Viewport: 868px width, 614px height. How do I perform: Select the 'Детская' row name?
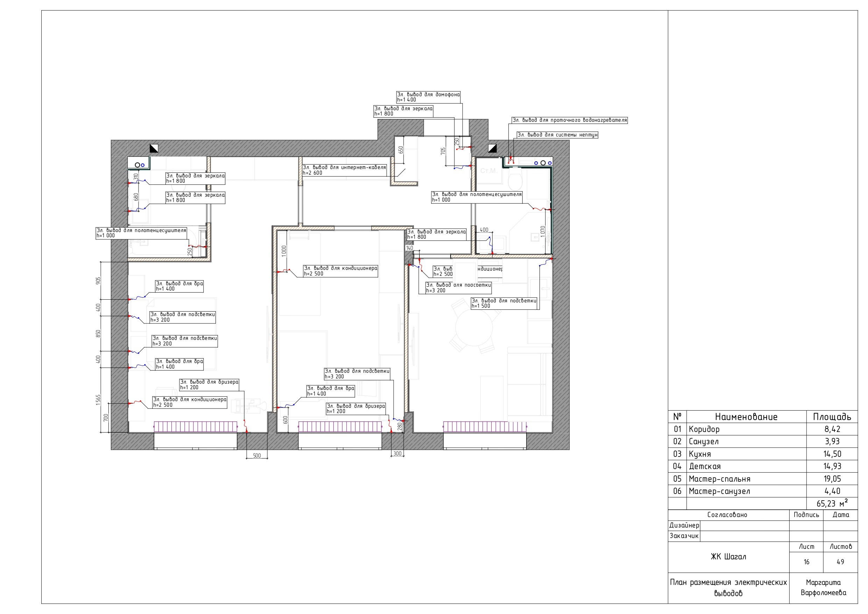coord(705,467)
